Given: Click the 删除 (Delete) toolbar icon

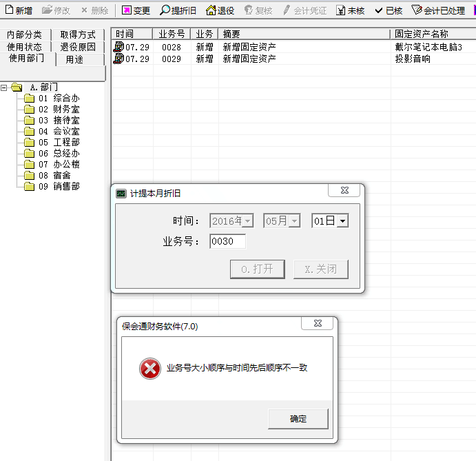Looking at the screenshot, I should point(85,10).
